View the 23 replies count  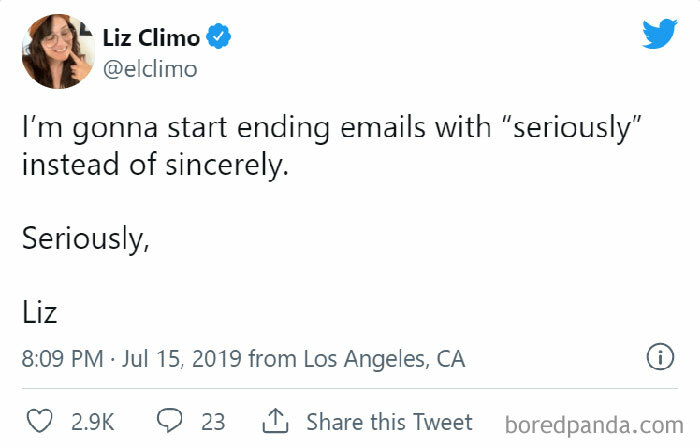pyautogui.click(x=213, y=421)
